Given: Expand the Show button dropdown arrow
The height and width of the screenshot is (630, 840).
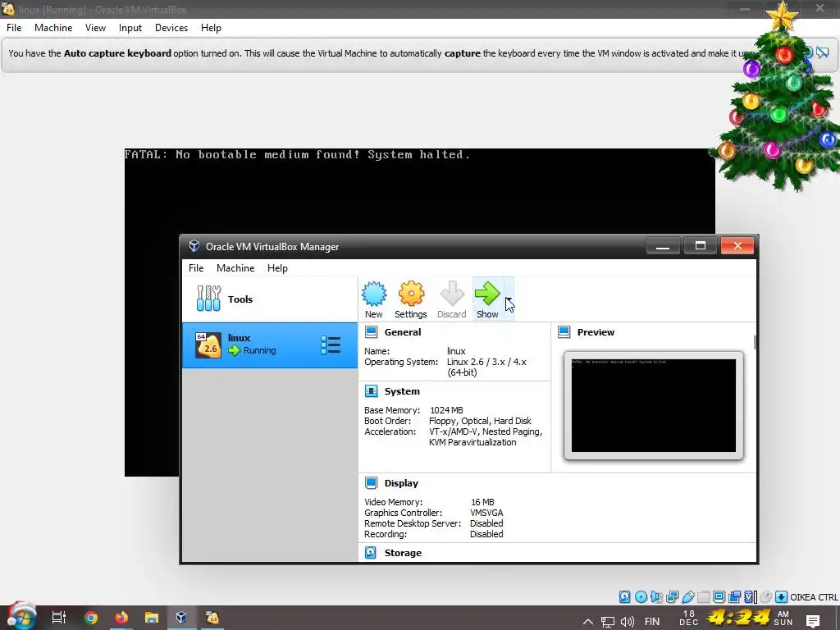Looking at the screenshot, I should tap(509, 299).
